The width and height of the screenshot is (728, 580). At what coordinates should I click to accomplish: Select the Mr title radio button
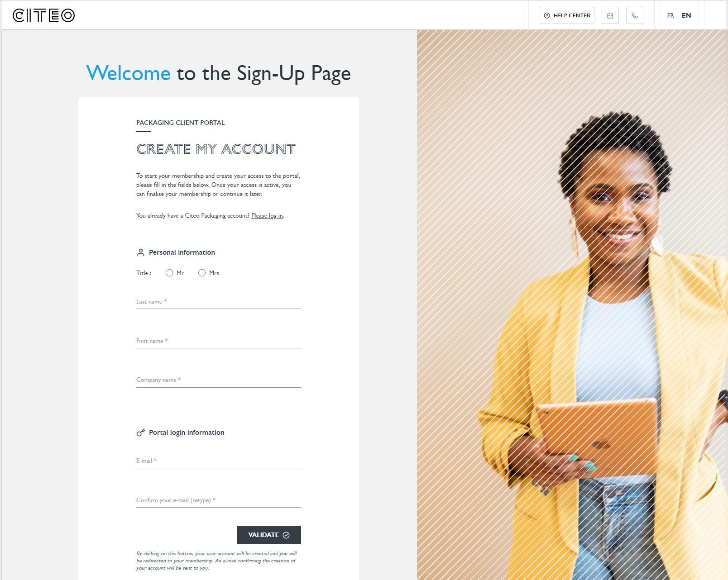169,273
